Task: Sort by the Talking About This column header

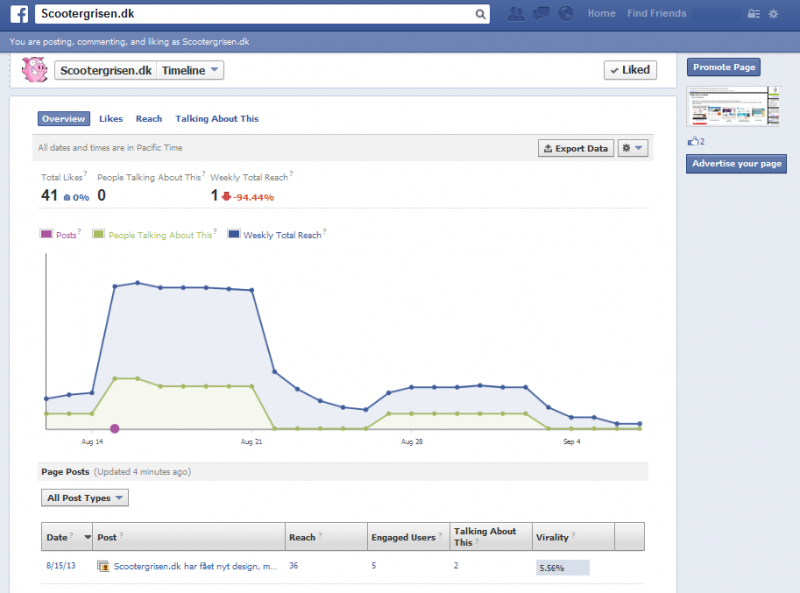Action: (x=491, y=536)
